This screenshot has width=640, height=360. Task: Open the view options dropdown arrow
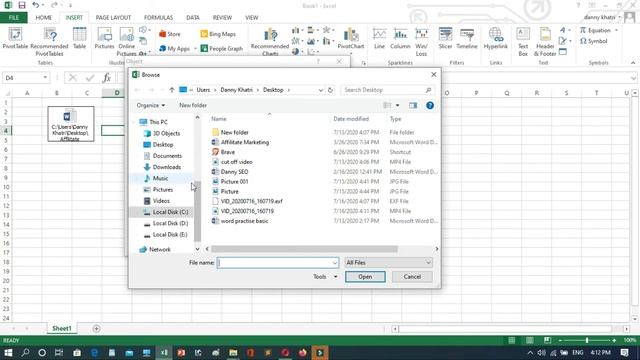398,105
